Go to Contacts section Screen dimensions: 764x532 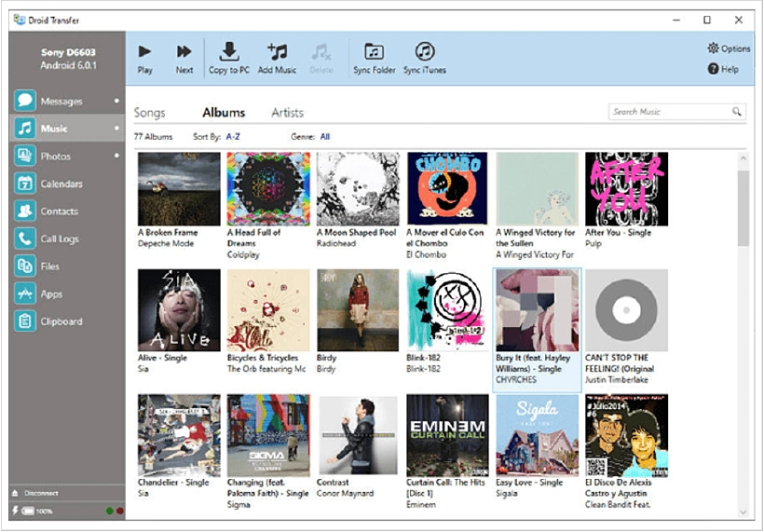pyautogui.click(x=67, y=211)
